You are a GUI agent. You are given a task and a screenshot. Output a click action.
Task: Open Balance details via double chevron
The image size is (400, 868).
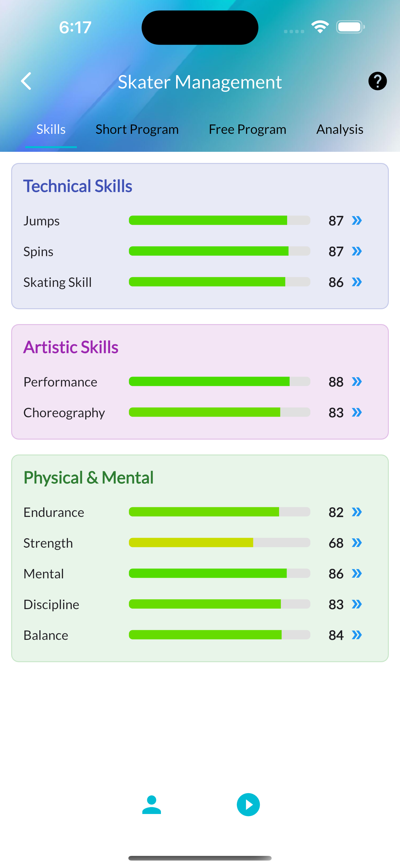tap(357, 635)
